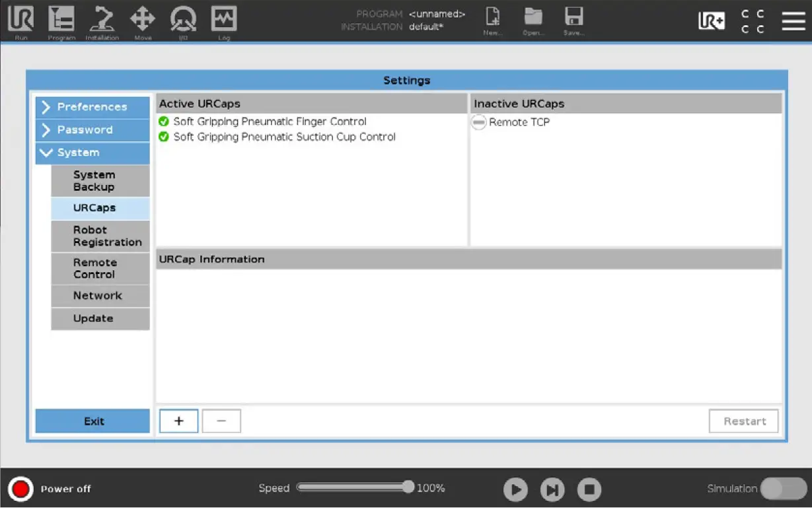Remove URCap with minus button
812x508 pixels.
click(x=221, y=421)
